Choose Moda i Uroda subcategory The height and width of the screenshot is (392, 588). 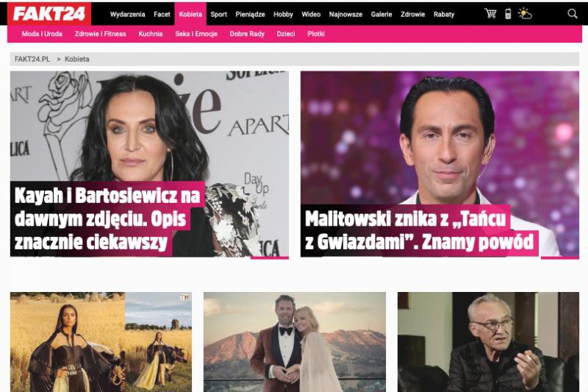(42, 34)
